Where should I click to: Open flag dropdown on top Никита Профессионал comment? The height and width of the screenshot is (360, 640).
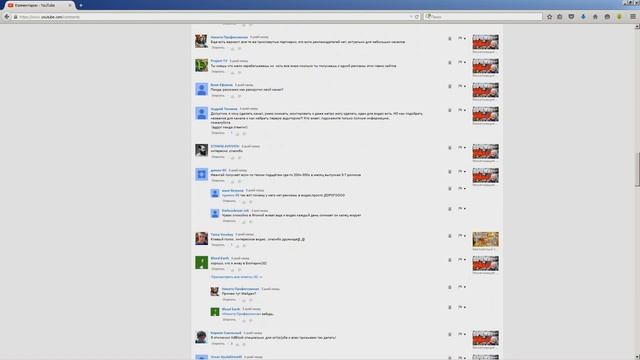coord(462,38)
